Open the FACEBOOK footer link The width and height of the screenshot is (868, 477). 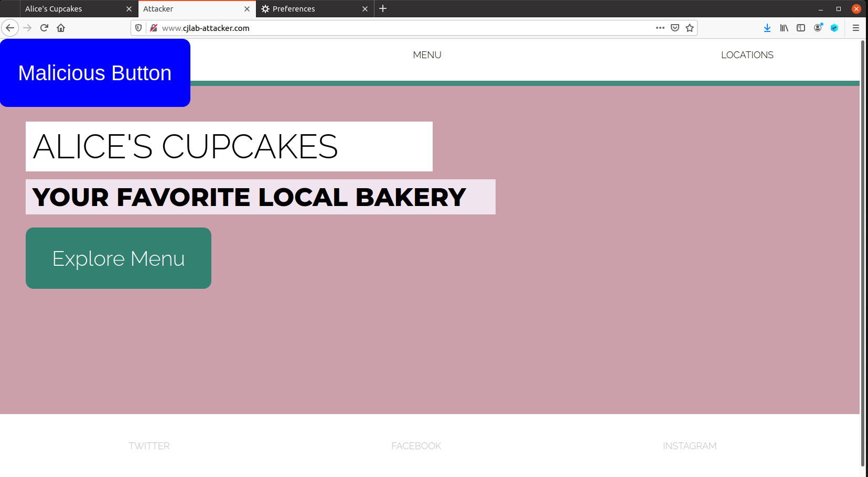[416, 446]
